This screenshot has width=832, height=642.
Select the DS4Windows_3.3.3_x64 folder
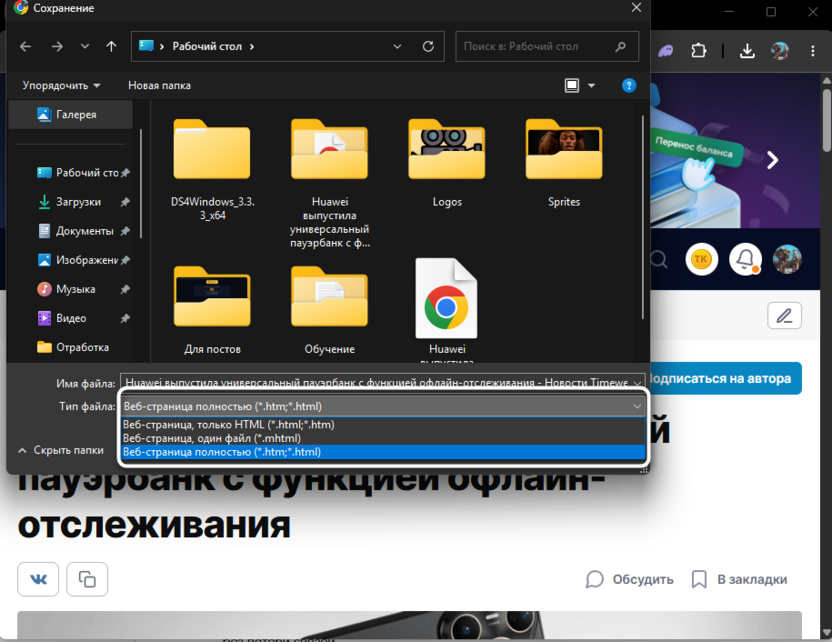tap(212, 170)
